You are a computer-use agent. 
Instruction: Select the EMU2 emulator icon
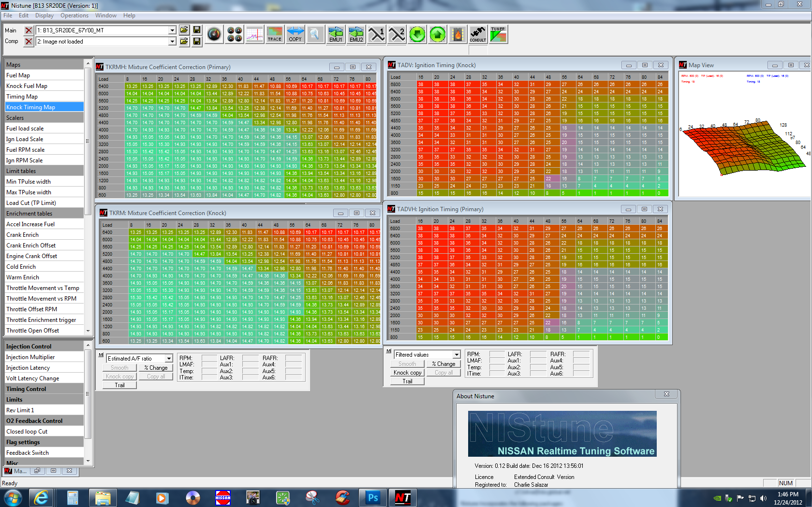[356, 34]
